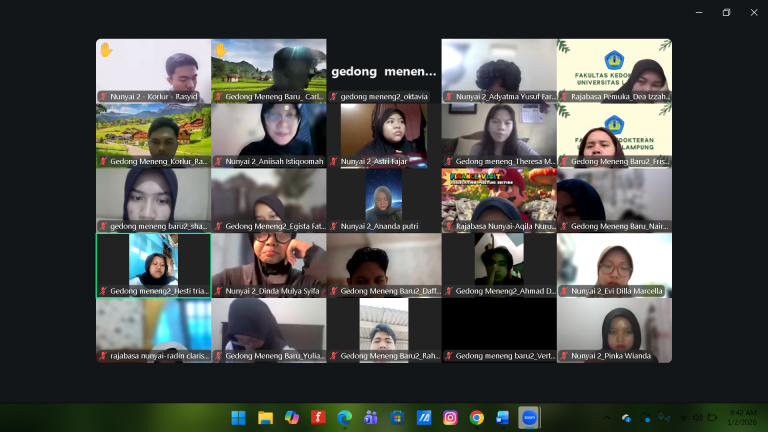
Task: Restore down the Zoom window
Action: click(726, 12)
